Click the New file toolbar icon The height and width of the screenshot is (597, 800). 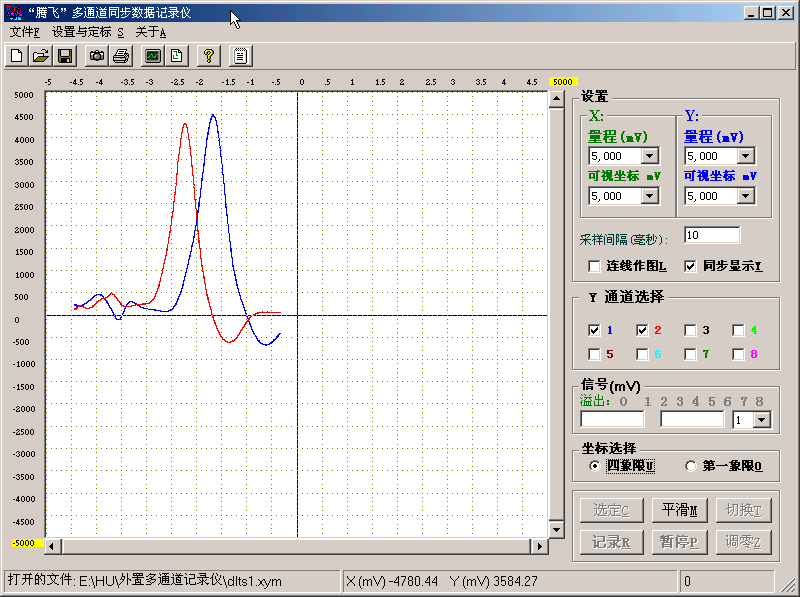[x=17, y=56]
